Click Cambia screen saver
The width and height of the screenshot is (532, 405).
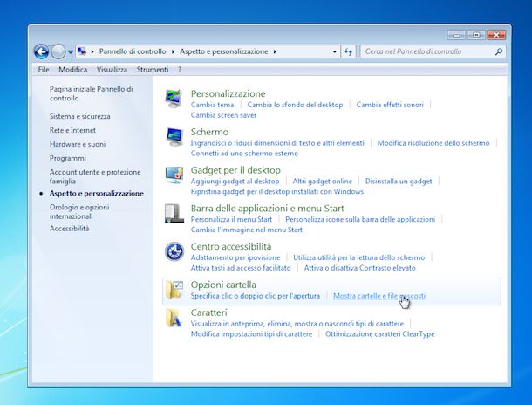pos(223,115)
